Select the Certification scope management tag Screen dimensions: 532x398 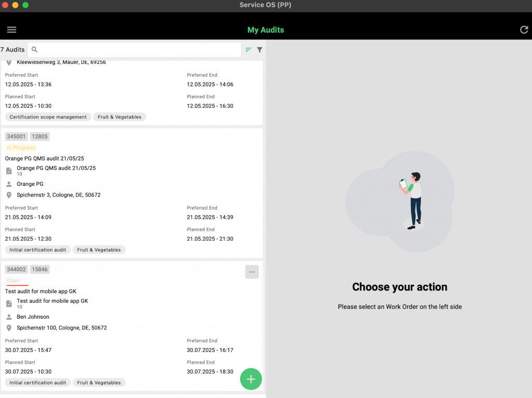point(48,117)
